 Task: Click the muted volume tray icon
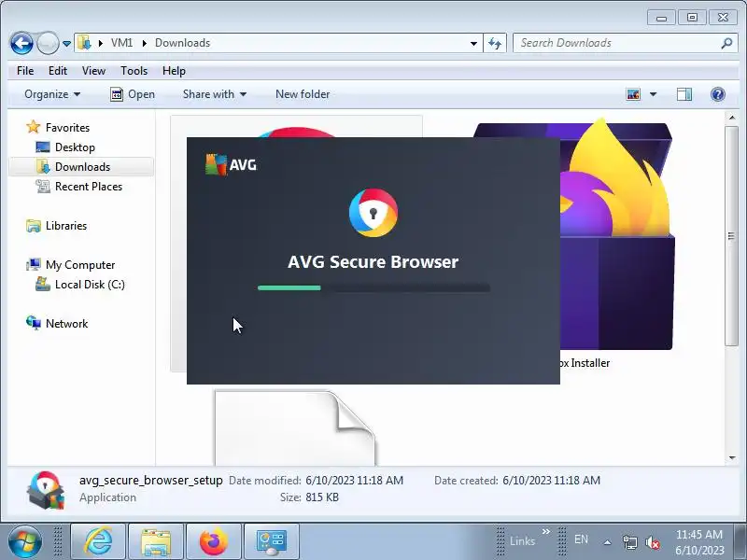tap(652, 542)
